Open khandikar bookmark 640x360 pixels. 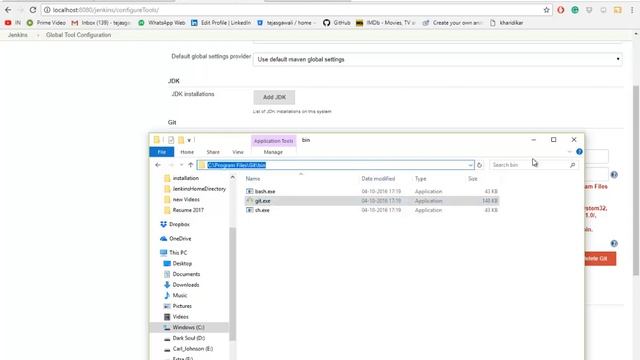pos(506,23)
